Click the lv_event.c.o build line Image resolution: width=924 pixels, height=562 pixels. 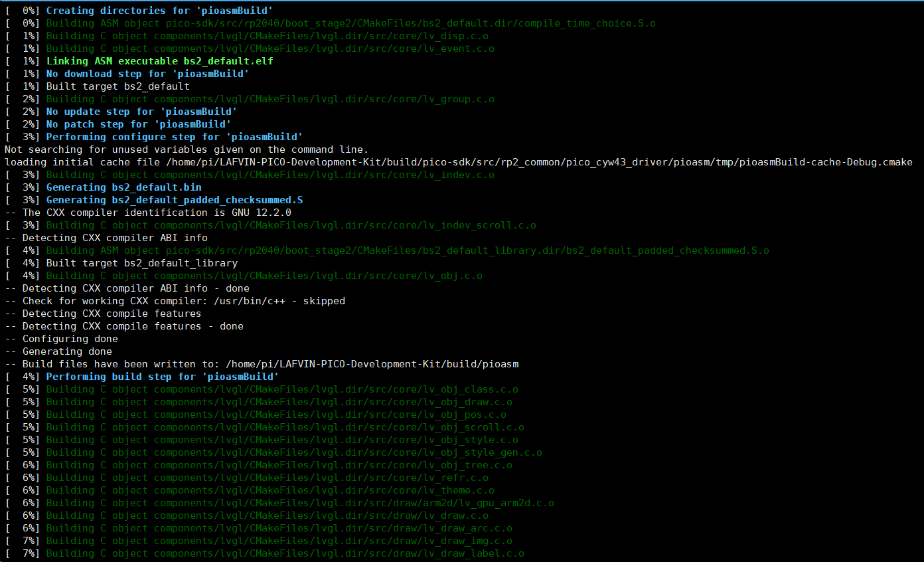pos(249,48)
